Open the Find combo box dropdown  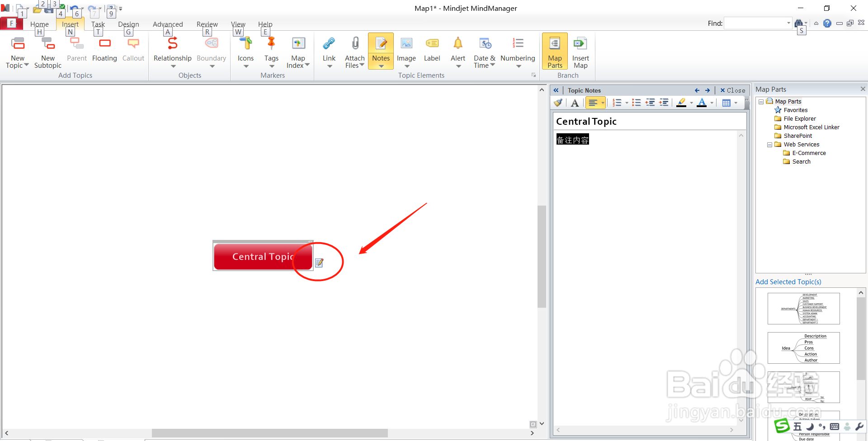point(788,23)
